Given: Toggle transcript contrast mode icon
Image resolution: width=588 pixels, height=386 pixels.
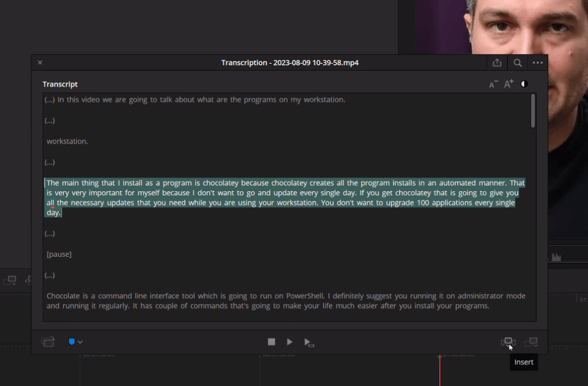Looking at the screenshot, I should pyautogui.click(x=524, y=84).
